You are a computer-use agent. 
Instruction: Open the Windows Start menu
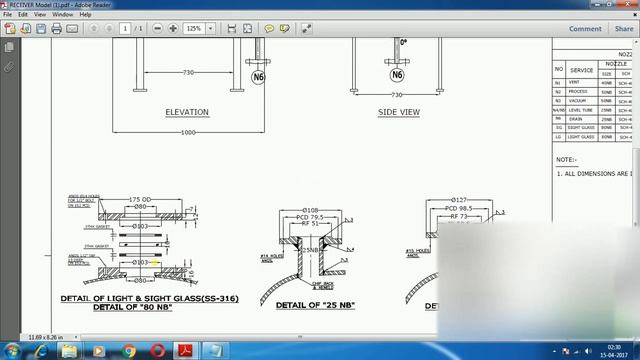pos(11,351)
